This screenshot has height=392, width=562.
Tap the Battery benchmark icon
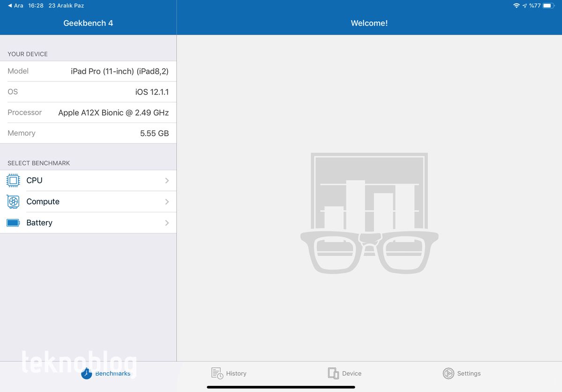tap(13, 223)
